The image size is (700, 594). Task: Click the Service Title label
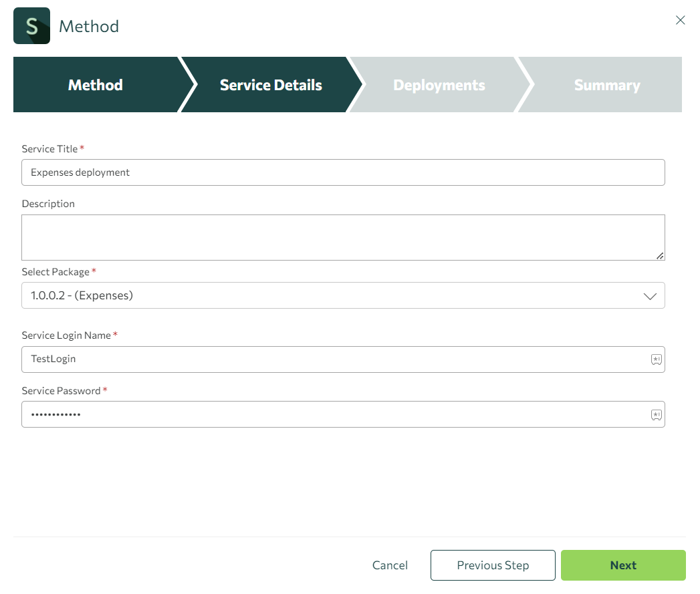pos(49,149)
